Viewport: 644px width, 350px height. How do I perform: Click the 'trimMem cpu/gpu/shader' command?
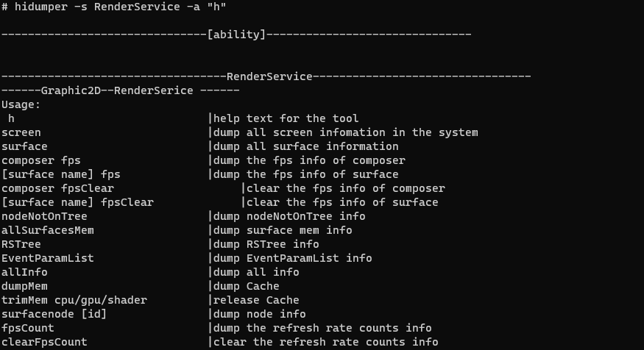[74, 300]
